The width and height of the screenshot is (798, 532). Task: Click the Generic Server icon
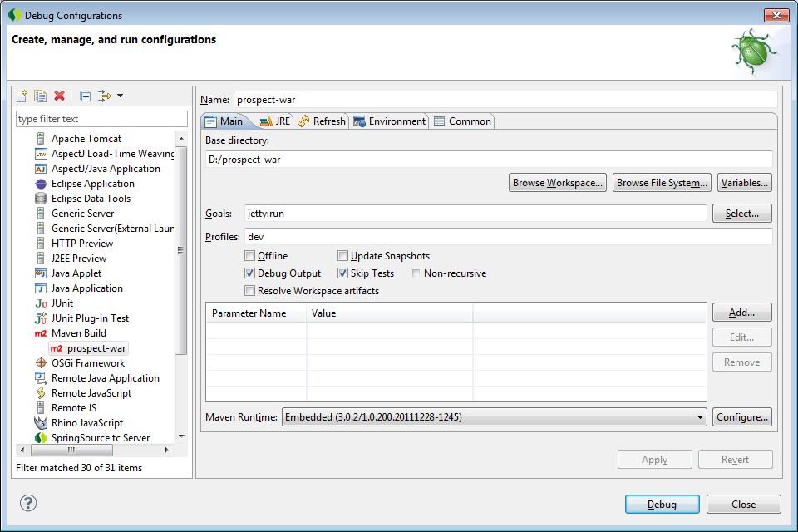[x=41, y=214]
